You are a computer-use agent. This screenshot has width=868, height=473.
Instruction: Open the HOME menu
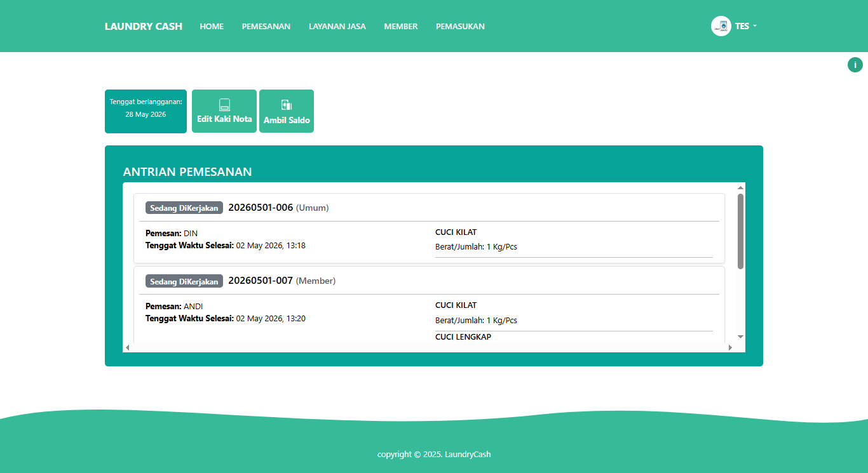212,26
